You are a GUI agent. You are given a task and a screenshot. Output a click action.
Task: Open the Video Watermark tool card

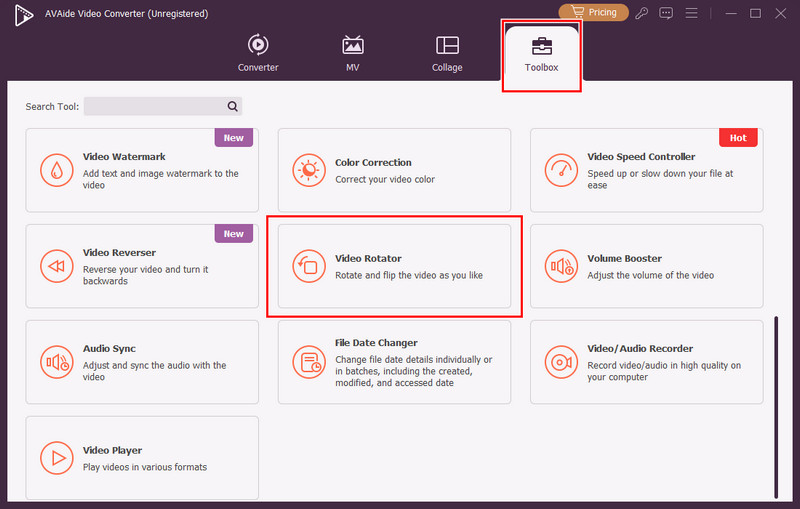pos(142,170)
